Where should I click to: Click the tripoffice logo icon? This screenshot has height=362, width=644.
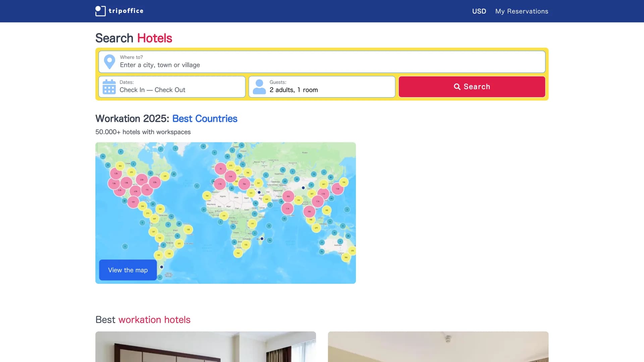coord(100,11)
